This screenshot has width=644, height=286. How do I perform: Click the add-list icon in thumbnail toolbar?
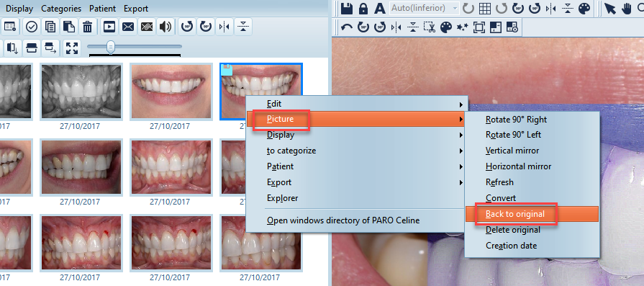(x=10, y=27)
